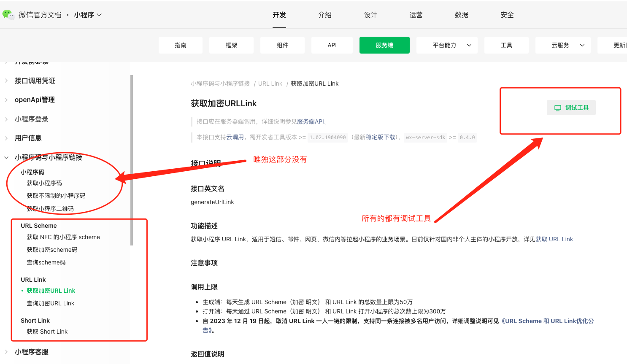Collapse 小程序码与小程序链接 sidebar section
This screenshot has width=627, height=364.
(x=49, y=157)
